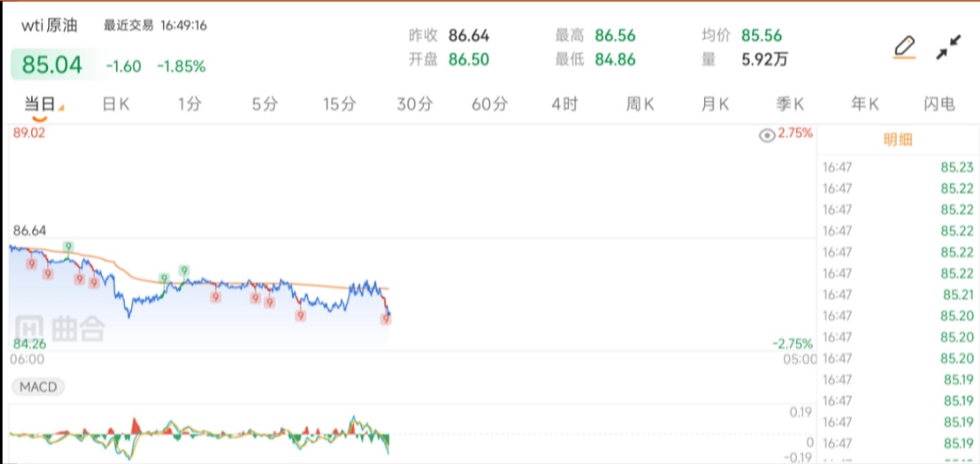The width and height of the screenshot is (980, 464).
Task: Switch to the 1分 tab
Action: tap(189, 104)
